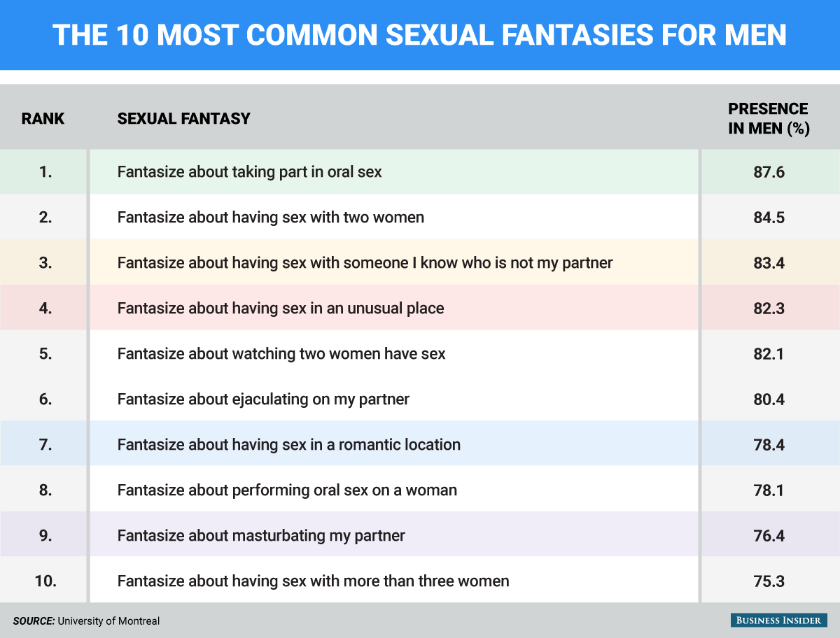The width and height of the screenshot is (840, 638).
Task: Click the 84.5 percentage value
Action: coord(768,217)
